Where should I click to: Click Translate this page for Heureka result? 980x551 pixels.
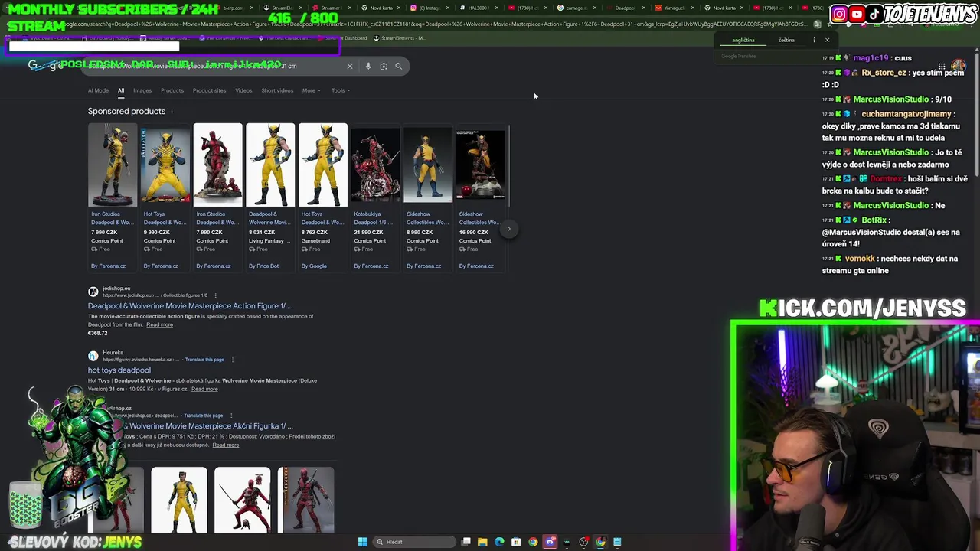point(204,360)
